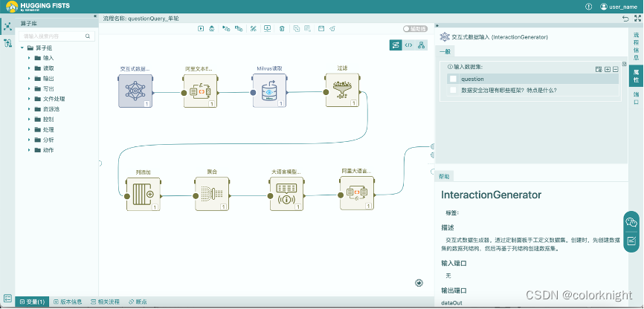Image resolution: width=644 pixels, height=309 pixels.
Task: Open the 断点 bottom tab
Action: [x=138, y=302]
